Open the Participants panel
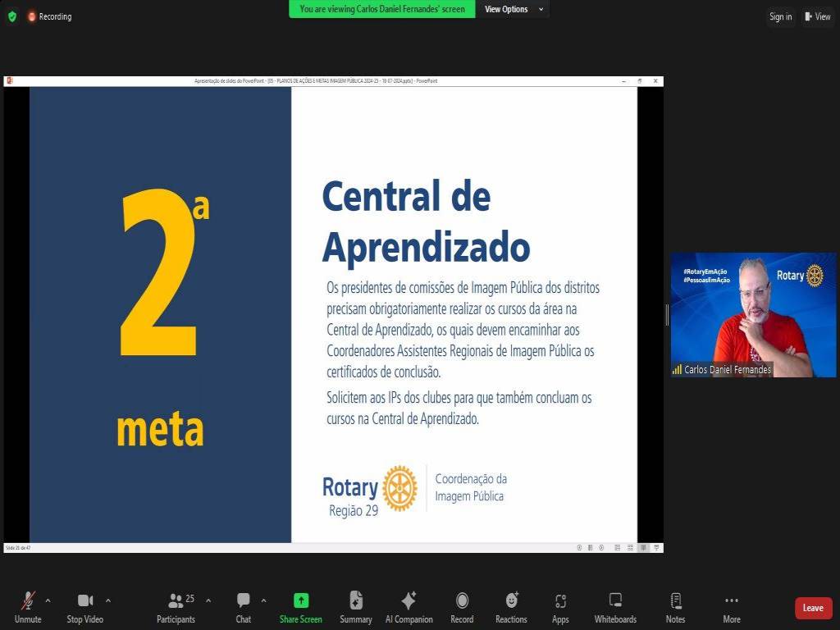The height and width of the screenshot is (630, 840). click(x=176, y=607)
